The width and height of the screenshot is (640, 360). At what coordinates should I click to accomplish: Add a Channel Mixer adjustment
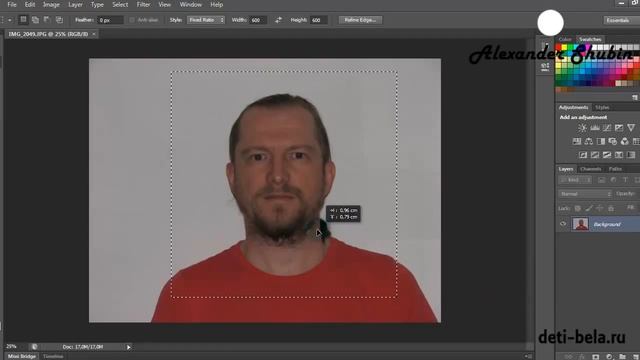625,141
